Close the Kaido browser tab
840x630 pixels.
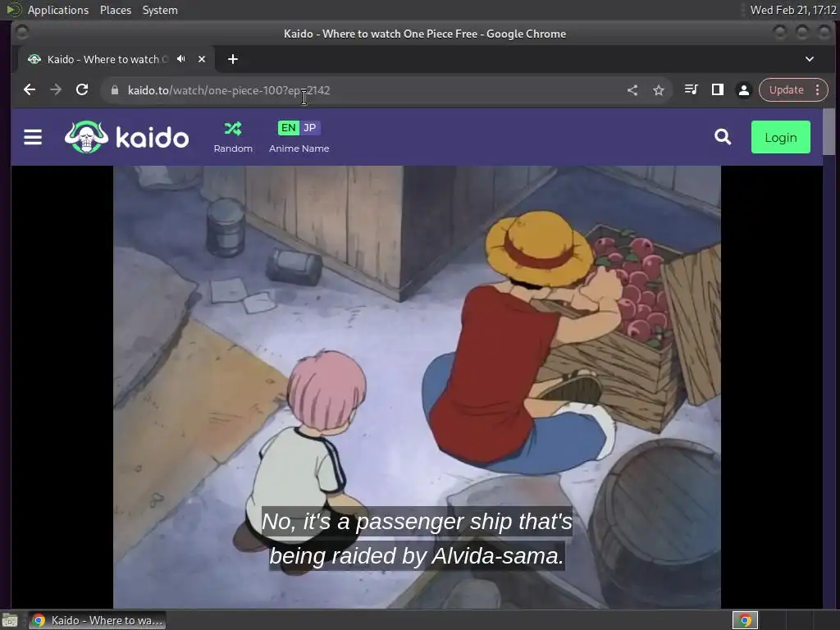202,59
